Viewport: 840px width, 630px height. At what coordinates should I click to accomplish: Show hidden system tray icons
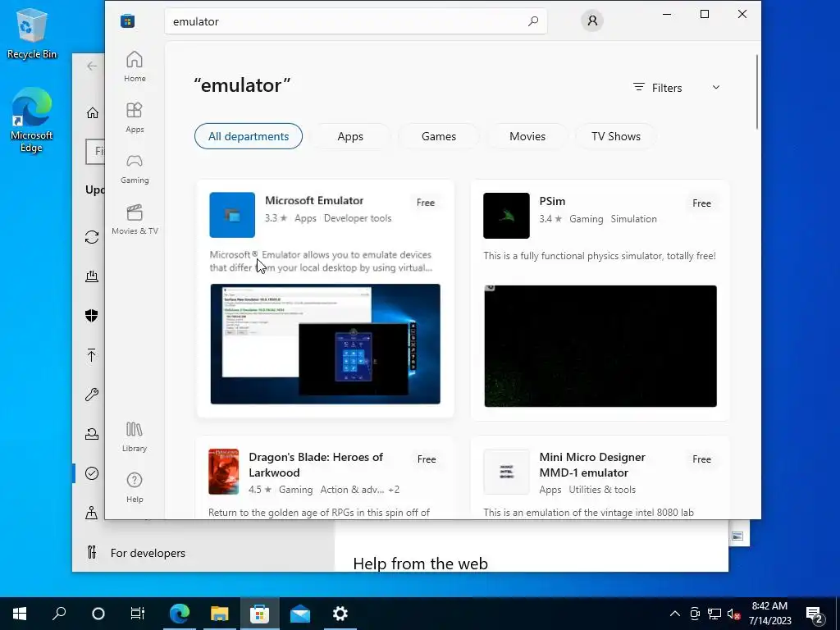point(675,614)
